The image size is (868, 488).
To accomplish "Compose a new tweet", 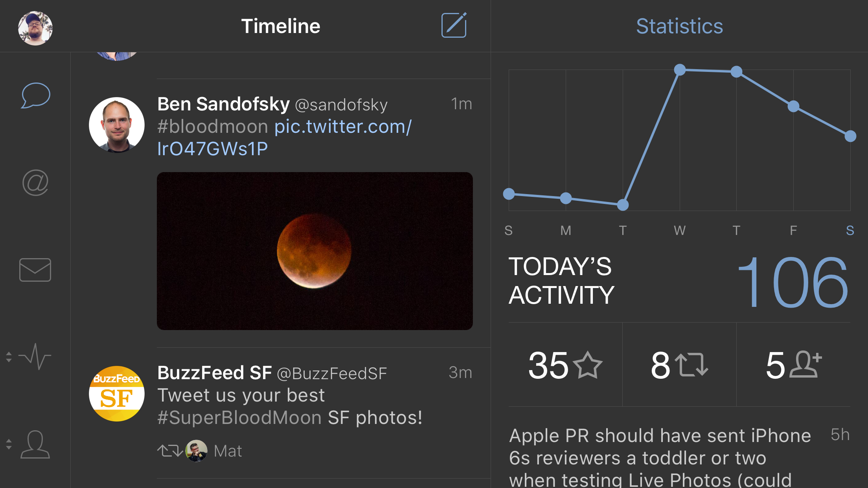I will click(453, 25).
